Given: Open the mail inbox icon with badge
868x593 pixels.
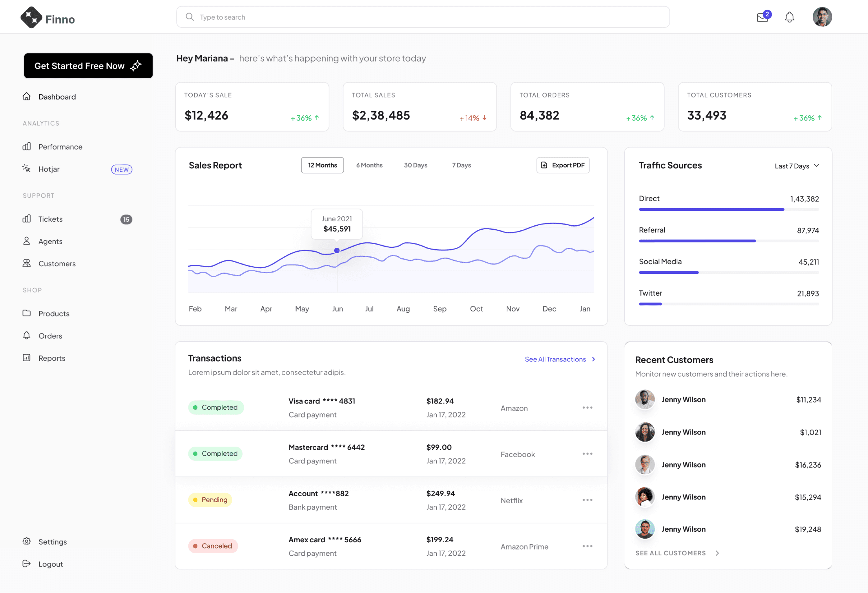Looking at the screenshot, I should (764, 17).
